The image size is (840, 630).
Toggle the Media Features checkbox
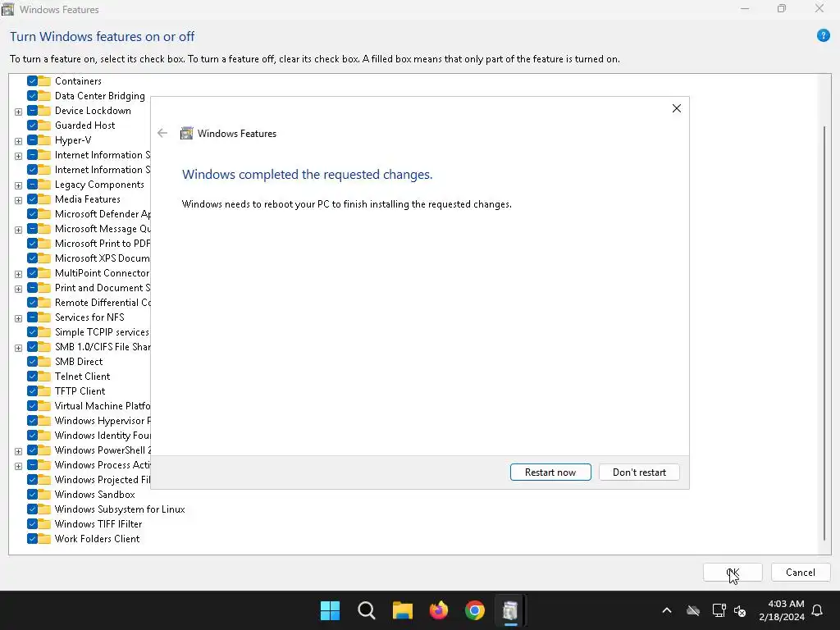pyautogui.click(x=32, y=199)
